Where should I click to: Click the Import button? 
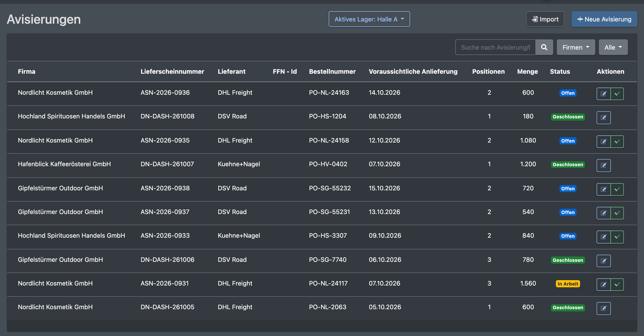[x=545, y=19]
